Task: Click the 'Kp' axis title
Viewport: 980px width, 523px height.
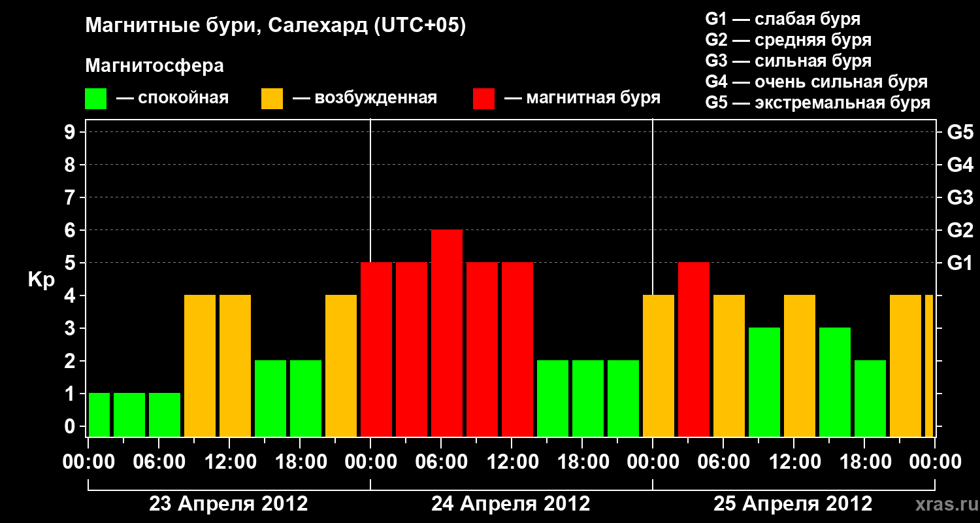Action: coord(41,279)
